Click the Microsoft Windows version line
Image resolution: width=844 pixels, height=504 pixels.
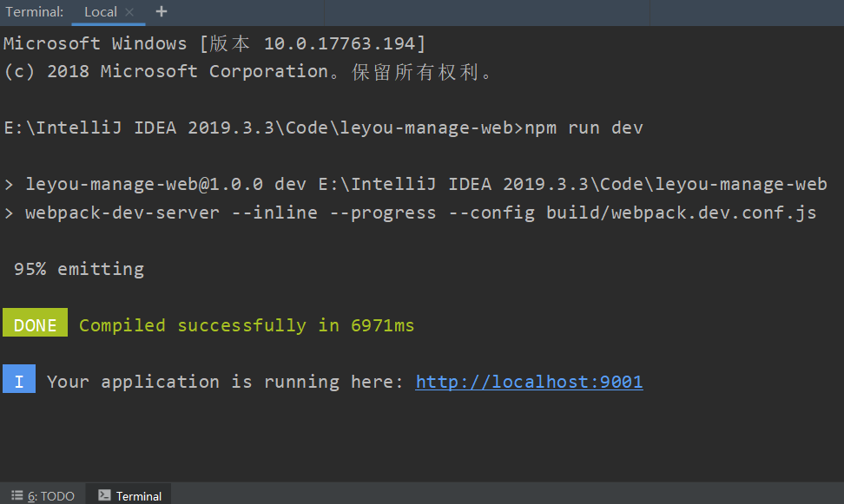coord(214,43)
